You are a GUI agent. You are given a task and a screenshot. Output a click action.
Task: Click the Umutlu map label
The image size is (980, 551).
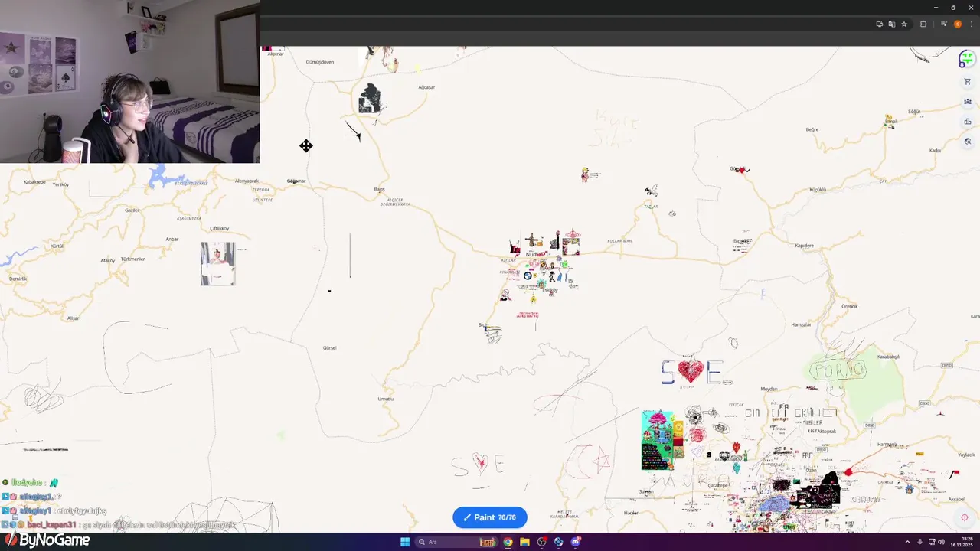pos(385,399)
